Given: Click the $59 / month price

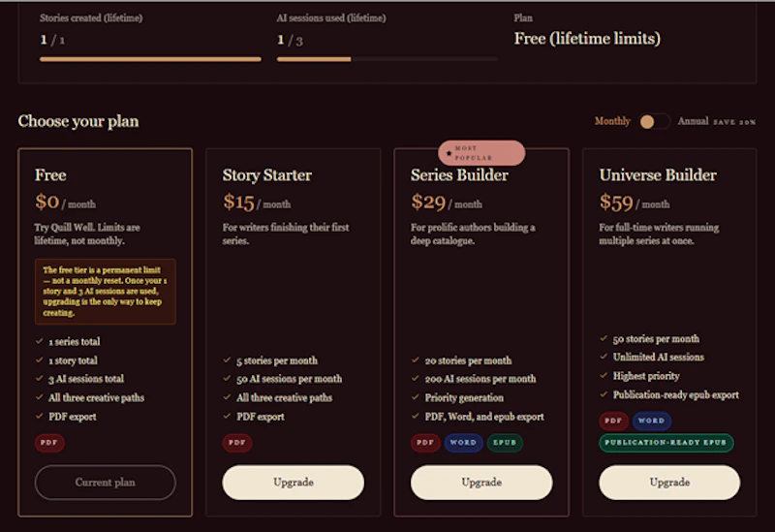Looking at the screenshot, I should 635,203.
